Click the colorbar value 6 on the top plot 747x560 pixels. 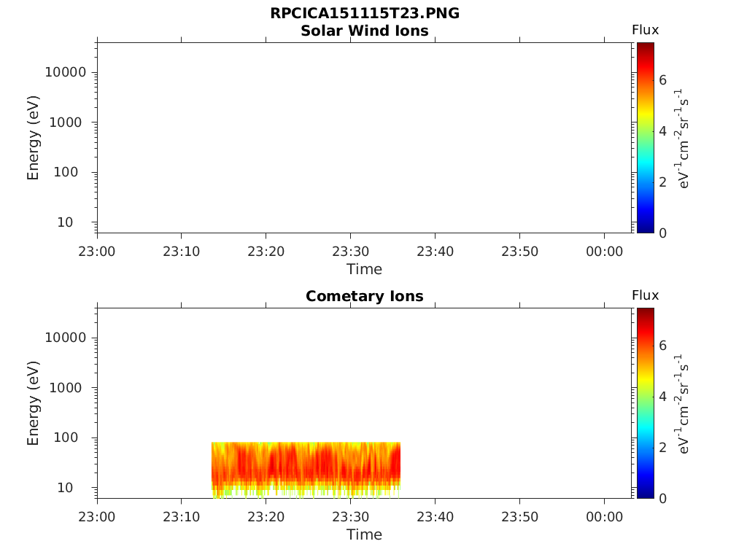[x=662, y=80]
